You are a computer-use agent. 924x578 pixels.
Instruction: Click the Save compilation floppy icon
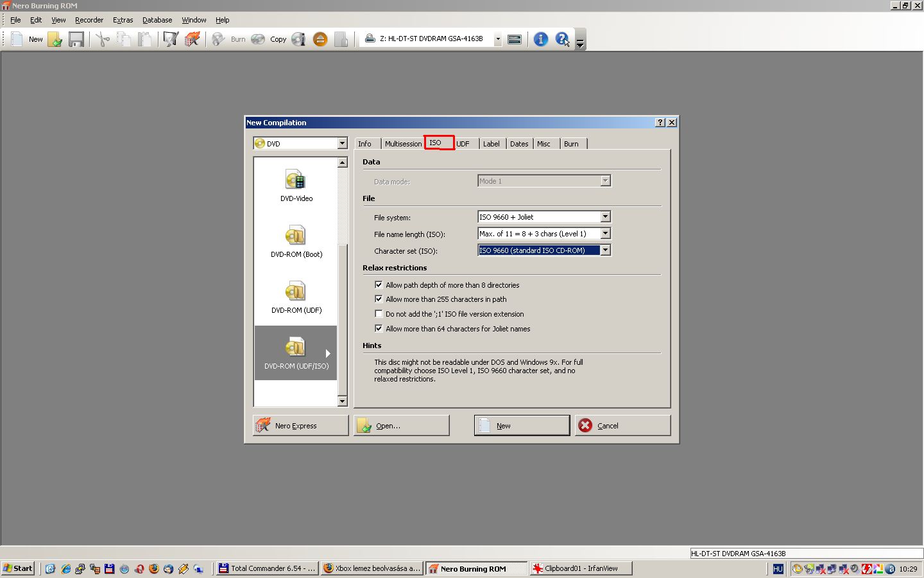coord(76,39)
